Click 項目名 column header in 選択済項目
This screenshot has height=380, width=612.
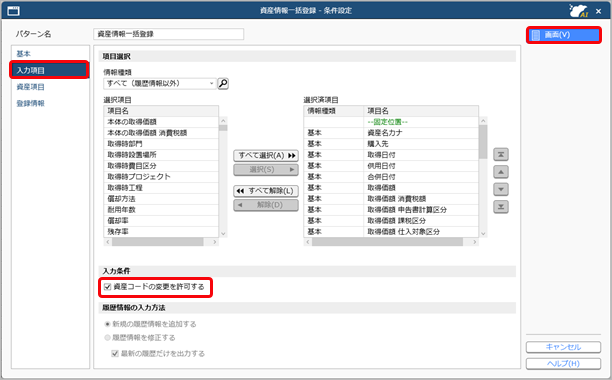tap(421, 111)
